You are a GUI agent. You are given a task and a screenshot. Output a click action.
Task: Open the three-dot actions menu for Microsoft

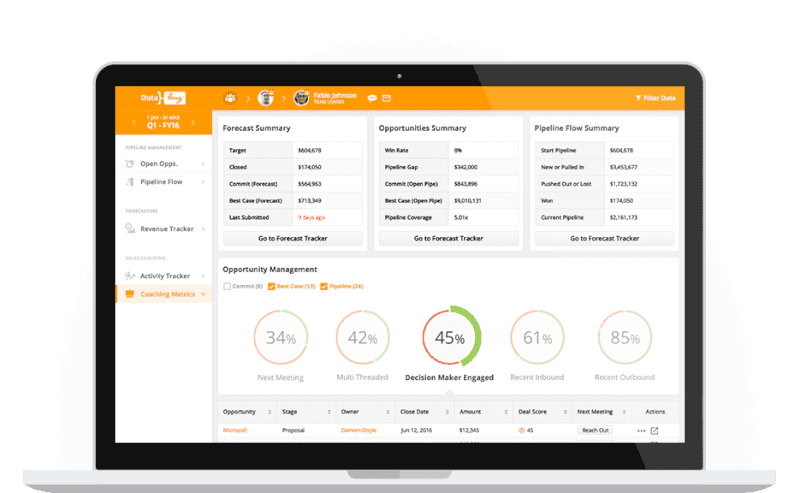(641, 431)
